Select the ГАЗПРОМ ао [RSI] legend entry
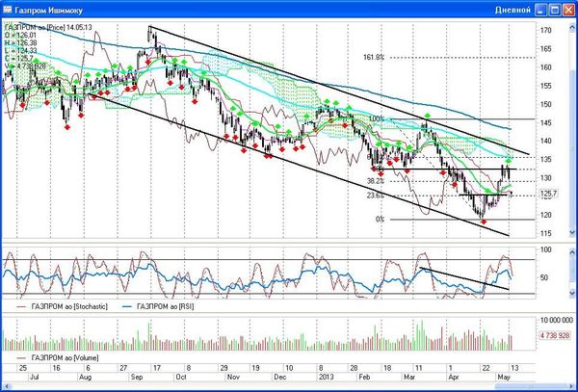 [x=158, y=306]
